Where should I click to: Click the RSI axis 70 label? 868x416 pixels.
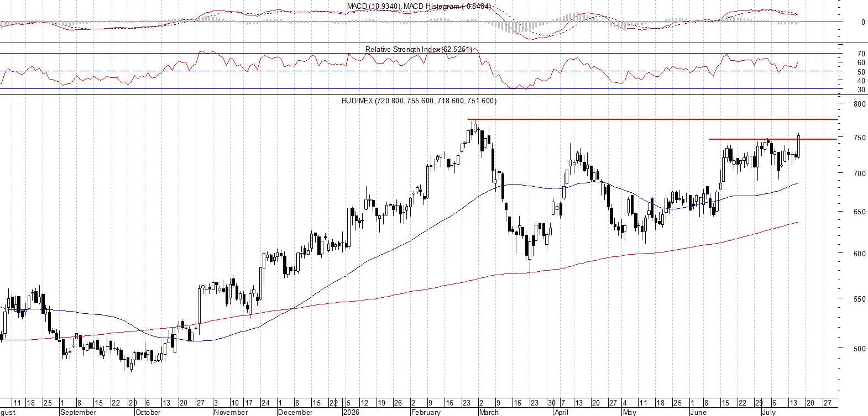point(861,54)
